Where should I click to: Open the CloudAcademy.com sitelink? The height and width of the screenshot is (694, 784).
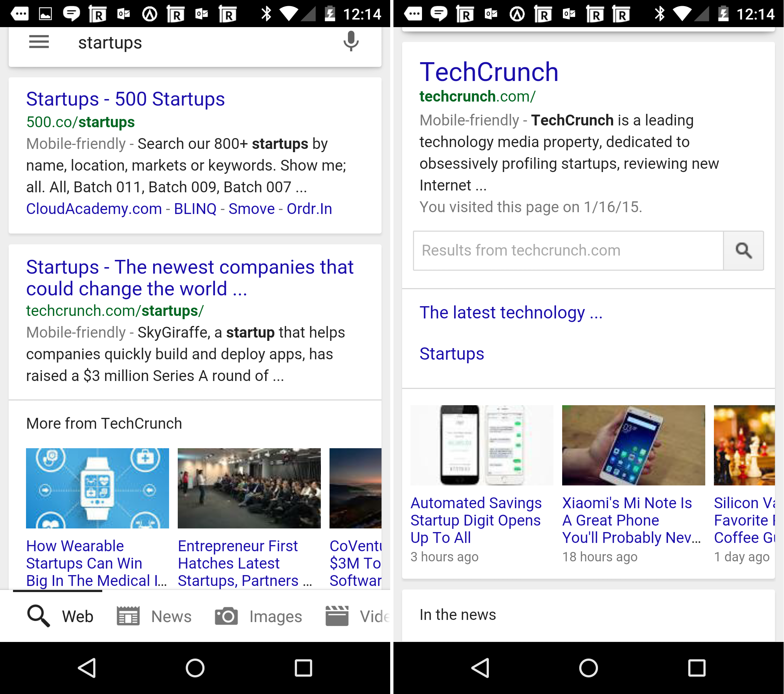94,209
